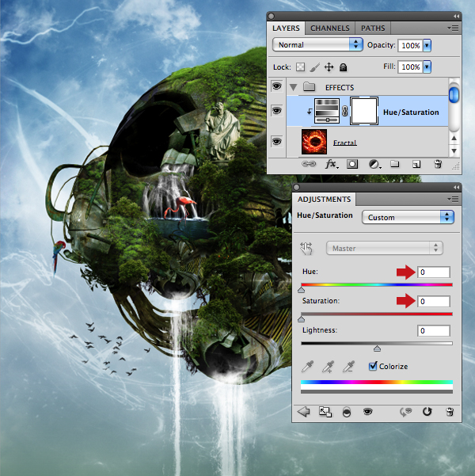Click the layers scroll down arrow
The height and width of the screenshot is (476, 475).
pos(454,150)
